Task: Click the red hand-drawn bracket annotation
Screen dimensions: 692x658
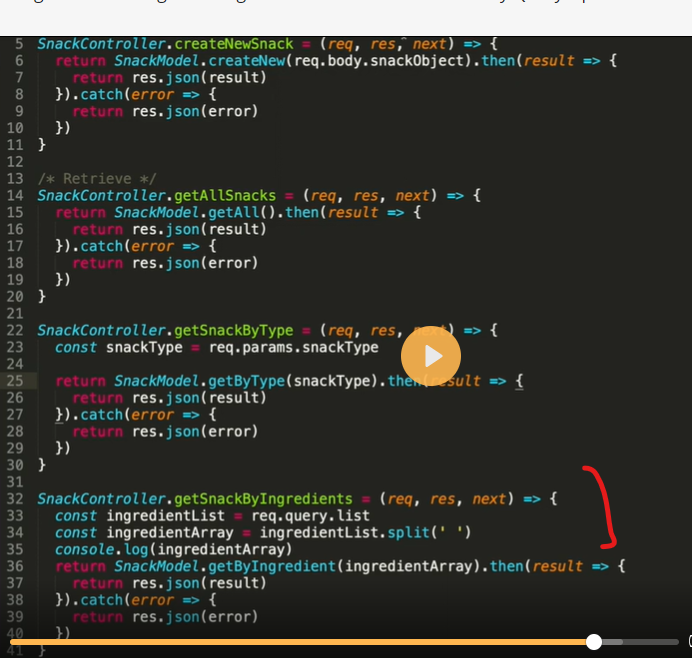Action: click(x=605, y=507)
